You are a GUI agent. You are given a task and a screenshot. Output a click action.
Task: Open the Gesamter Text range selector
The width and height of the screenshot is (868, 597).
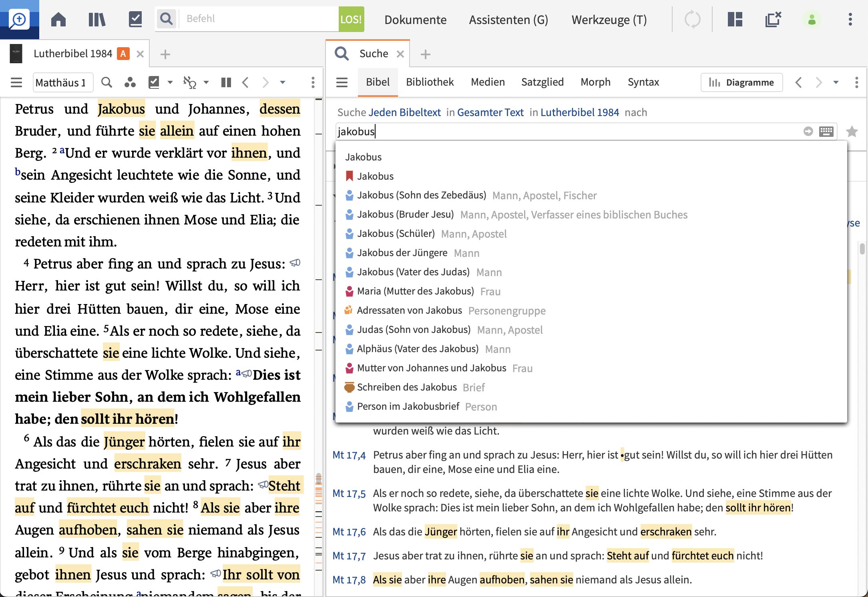490,112
